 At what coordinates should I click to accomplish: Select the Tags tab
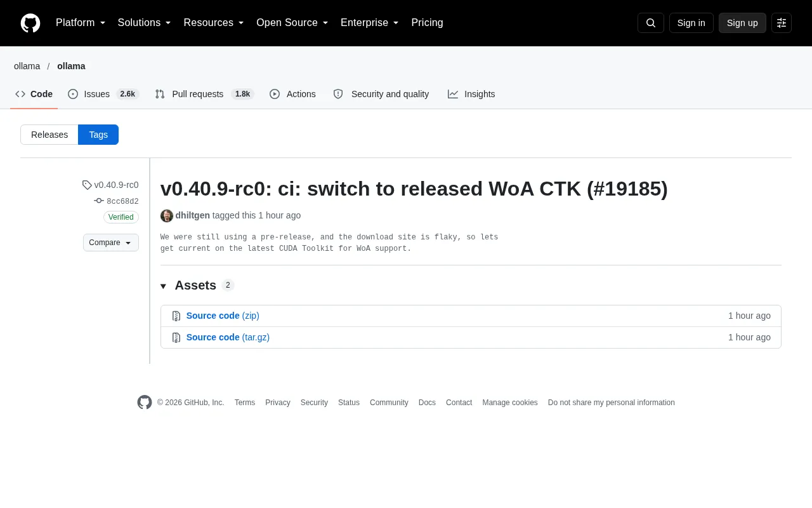98,135
